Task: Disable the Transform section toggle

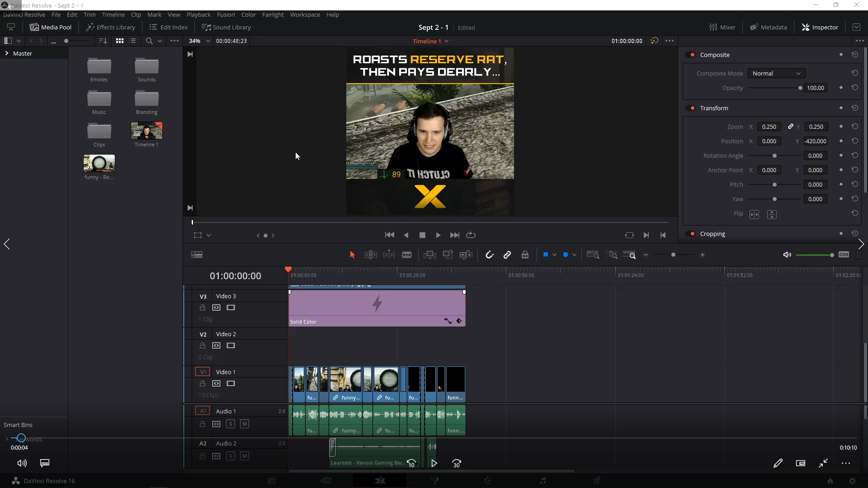Action: [x=692, y=108]
